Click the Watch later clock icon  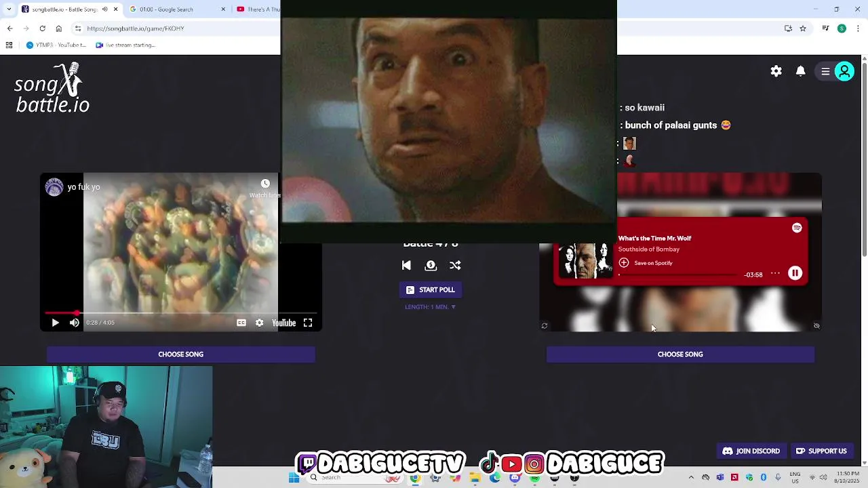[265, 184]
